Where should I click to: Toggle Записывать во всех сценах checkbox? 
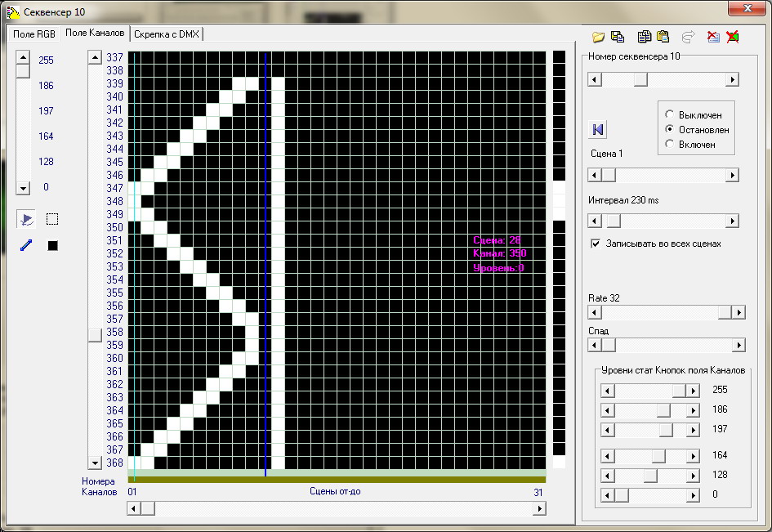point(596,244)
